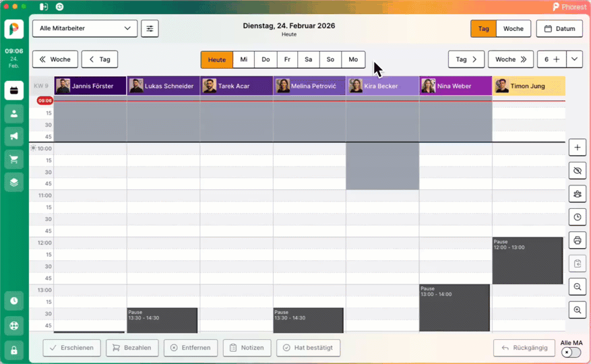591x364 pixels.
Task: Click the printer icon to print the schedule
Action: click(x=577, y=240)
